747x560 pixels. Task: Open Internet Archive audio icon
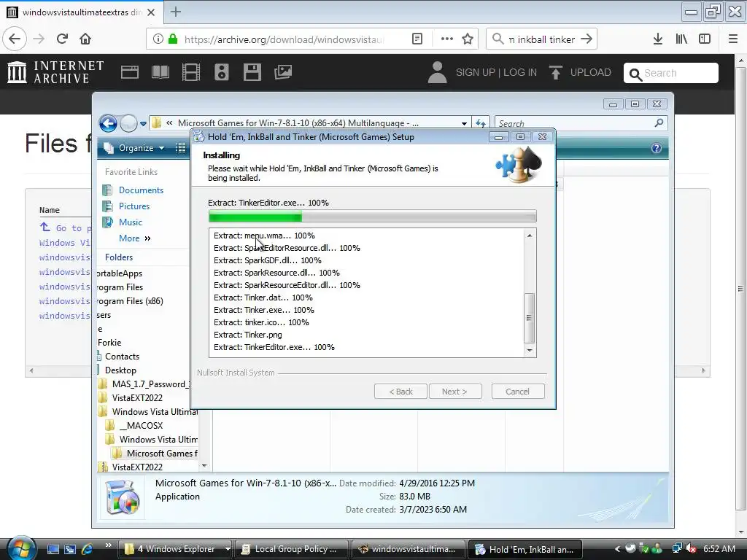click(222, 72)
